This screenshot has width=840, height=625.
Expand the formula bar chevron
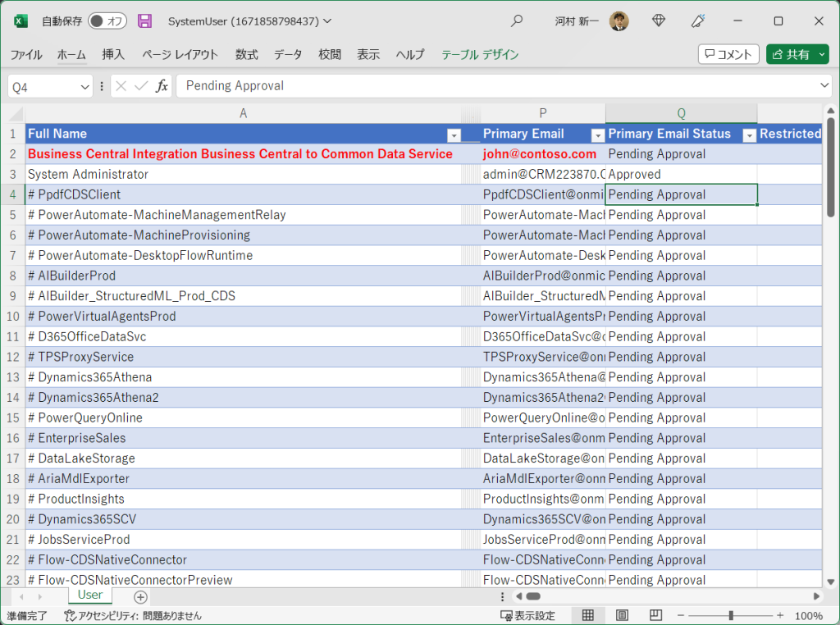coord(824,85)
